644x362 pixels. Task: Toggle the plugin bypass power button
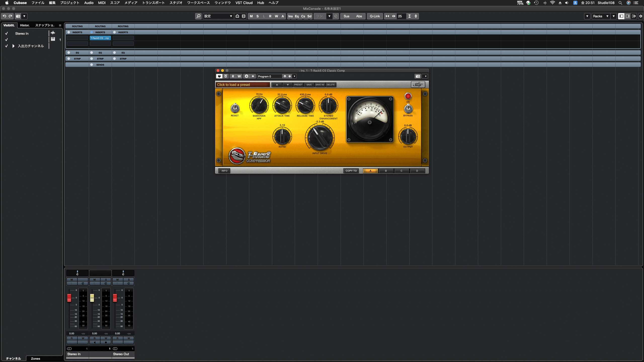tap(219, 76)
